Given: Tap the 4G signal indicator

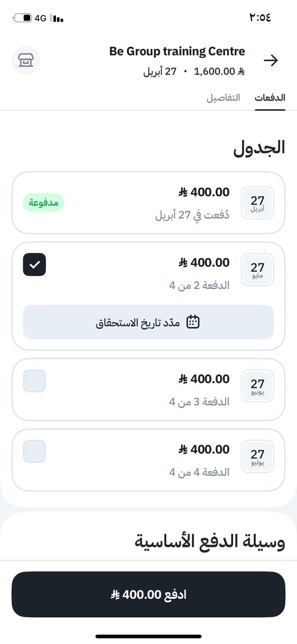Looking at the screenshot, I should coord(40,18).
